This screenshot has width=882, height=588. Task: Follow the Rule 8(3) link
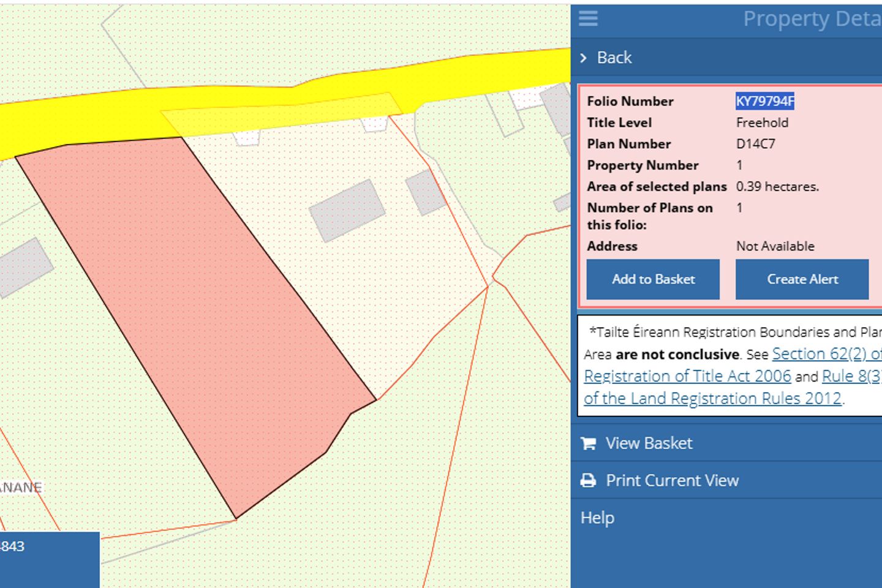click(851, 376)
